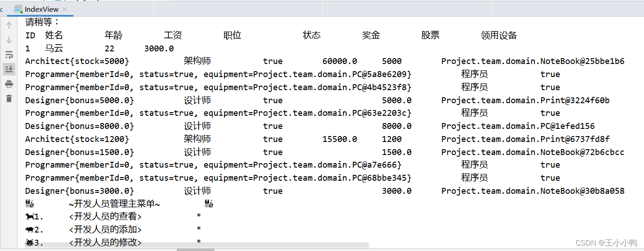
Task: Select the IndexView run tab
Action: click(40, 9)
